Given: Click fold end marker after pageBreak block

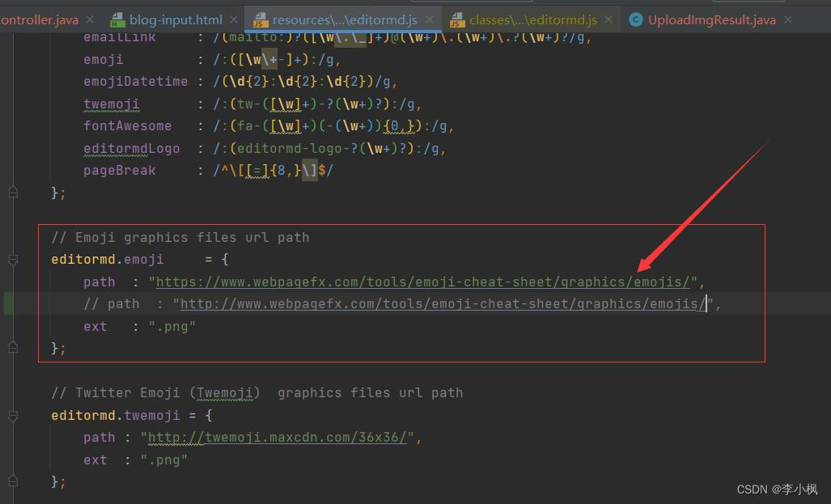Looking at the screenshot, I should (x=13, y=193).
